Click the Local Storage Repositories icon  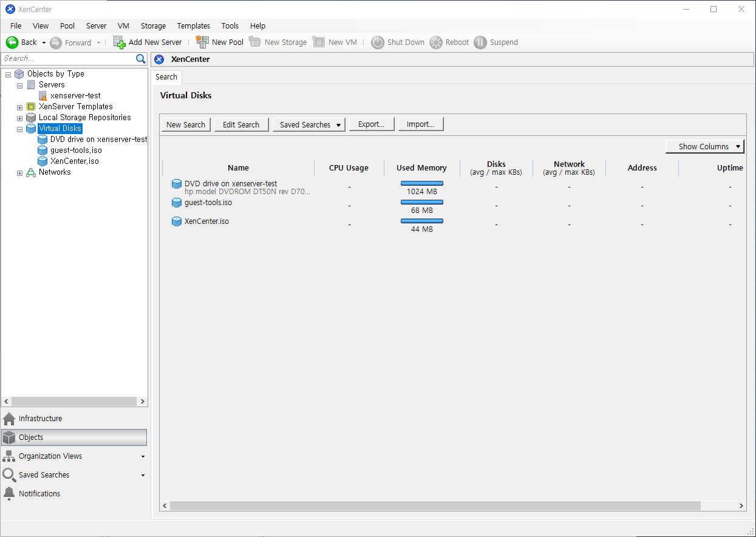[x=31, y=118]
